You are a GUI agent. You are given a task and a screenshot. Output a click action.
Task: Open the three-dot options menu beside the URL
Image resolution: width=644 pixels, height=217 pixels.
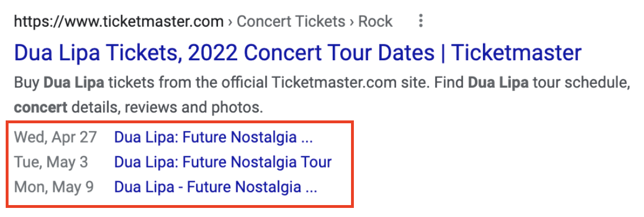pos(420,22)
